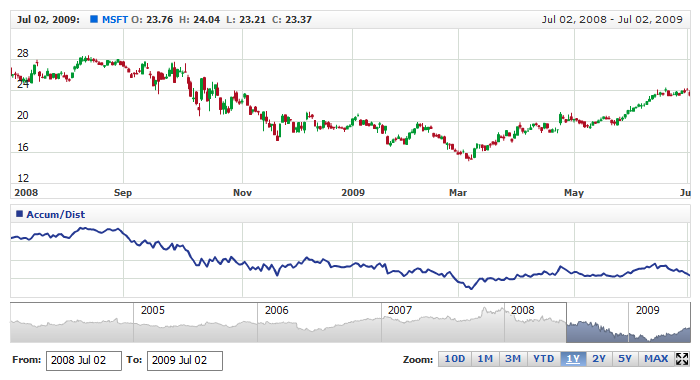The image size is (700, 380).
Task: Click the highlighted range in the navigator scroller
Action: coord(628,322)
